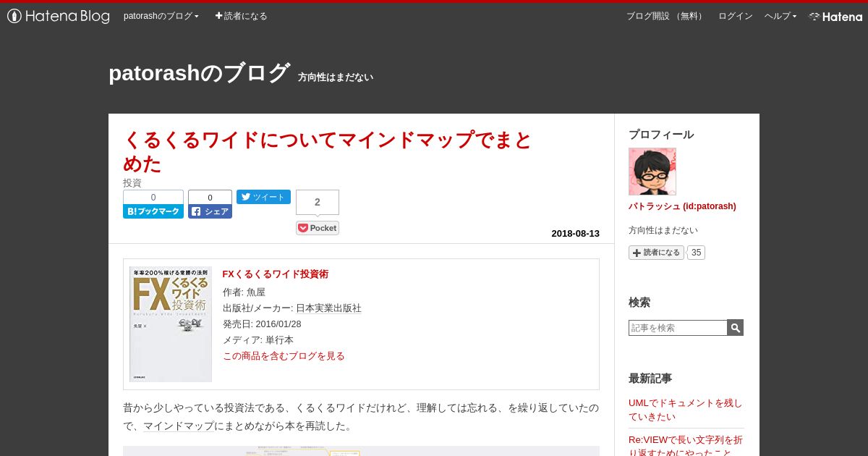Open パトラッシュ (id:patorash) profile link
This screenshot has width=868, height=456.
coord(682,206)
